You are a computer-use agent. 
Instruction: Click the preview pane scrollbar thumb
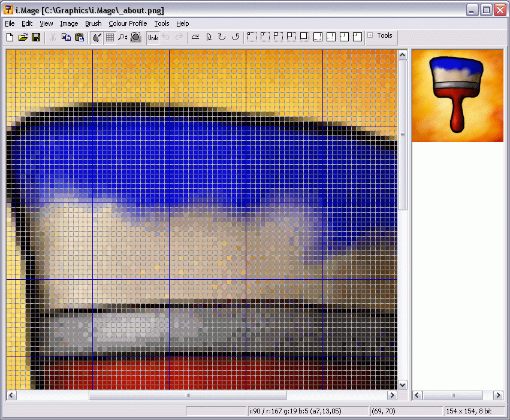tap(452, 395)
